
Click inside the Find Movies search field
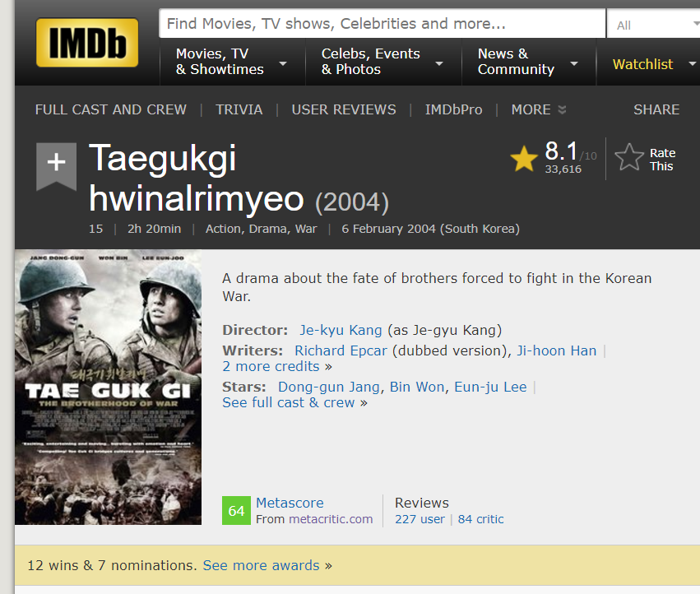tap(381, 24)
